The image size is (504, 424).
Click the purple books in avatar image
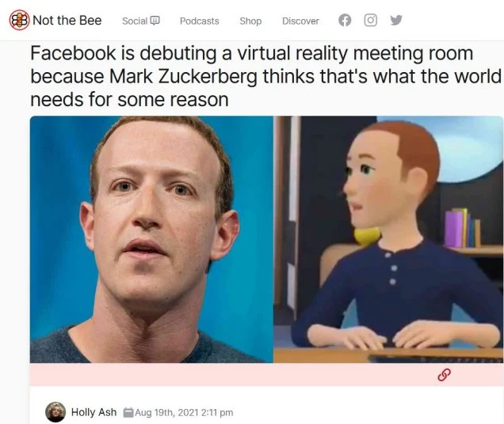point(456,228)
